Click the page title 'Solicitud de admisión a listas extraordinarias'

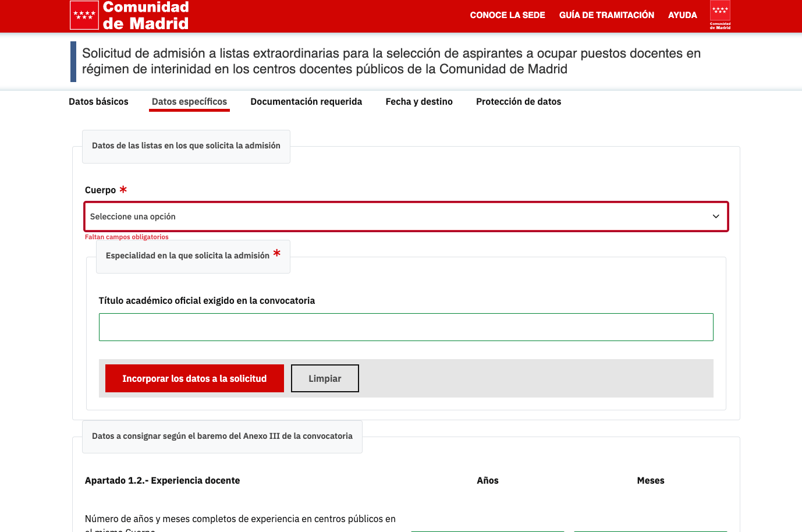click(x=391, y=61)
